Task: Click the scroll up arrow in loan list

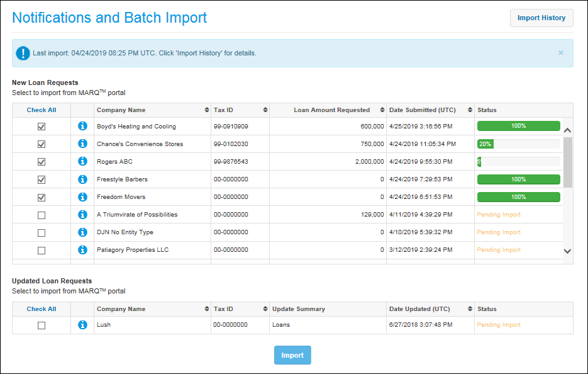Action: coord(568,131)
